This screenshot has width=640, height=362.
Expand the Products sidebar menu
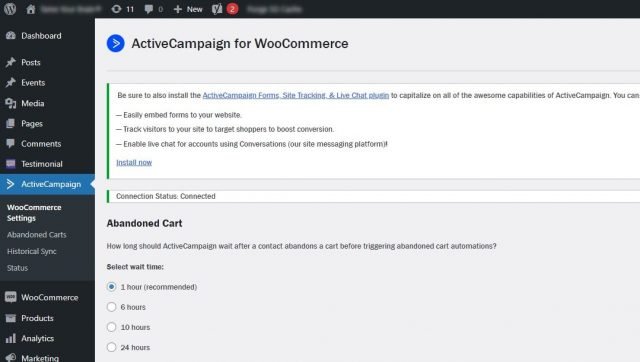[37, 318]
